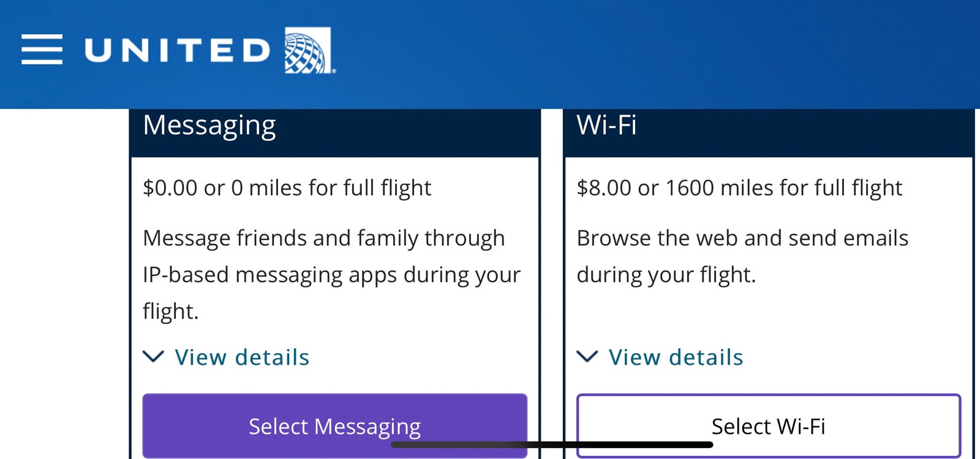
Task: Click the Wi-Fi browse the web description
Action: (742, 256)
